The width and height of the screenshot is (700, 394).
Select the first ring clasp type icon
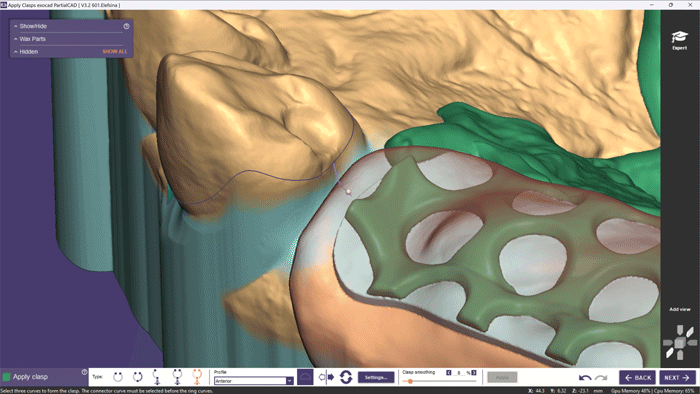[x=118, y=377]
